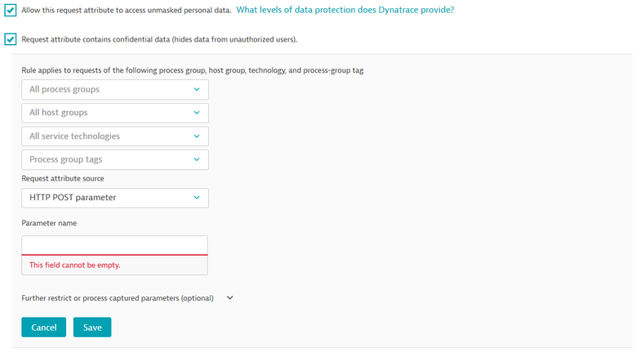
Task: Click the chevron arrow in Process group tags
Action: pos(197,160)
